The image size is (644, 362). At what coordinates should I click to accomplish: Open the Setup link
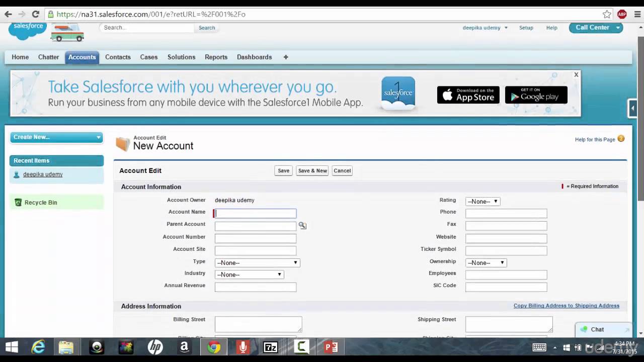526,28
